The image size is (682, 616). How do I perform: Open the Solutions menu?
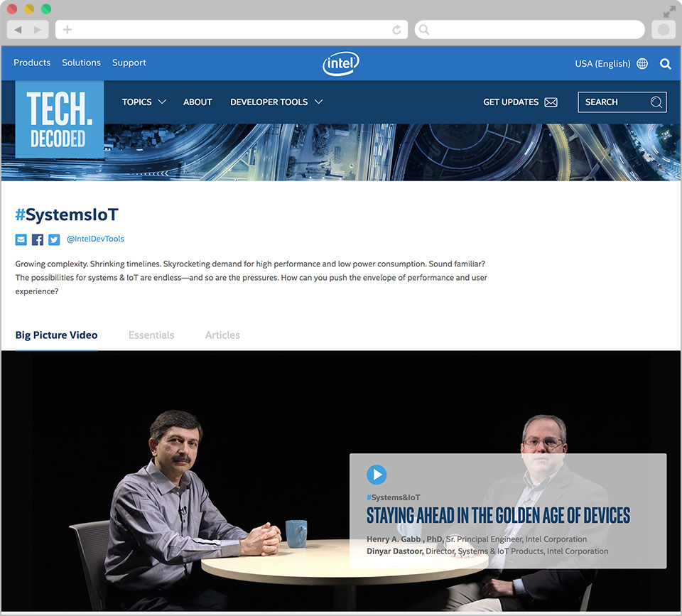coord(81,63)
